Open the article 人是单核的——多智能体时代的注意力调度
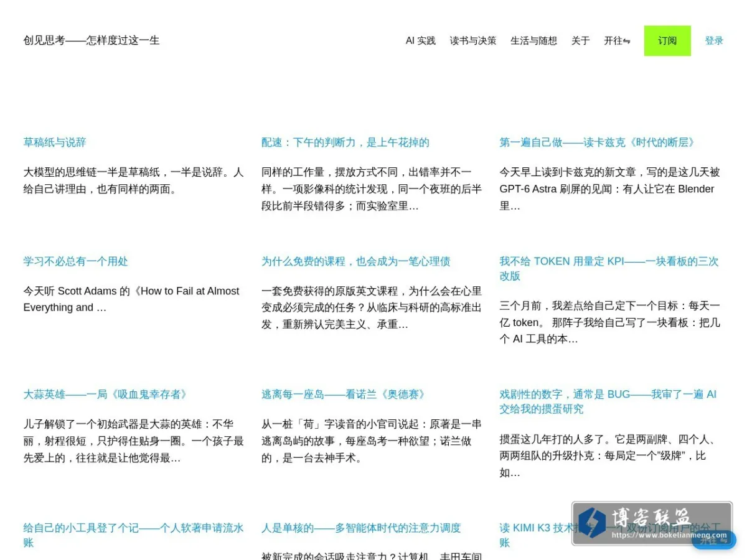This screenshot has height=560, width=747. tap(361, 528)
